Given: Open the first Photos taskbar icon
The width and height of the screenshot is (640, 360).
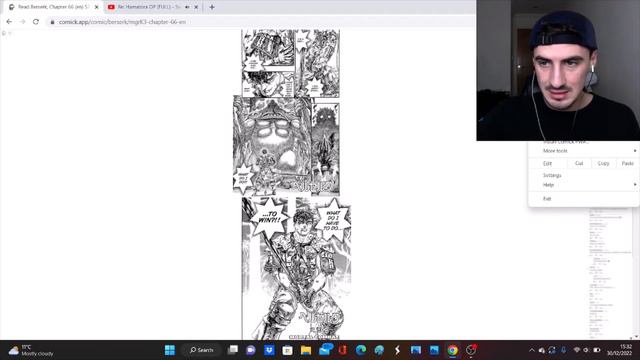Looking at the screenshot, I should [x=416, y=350].
